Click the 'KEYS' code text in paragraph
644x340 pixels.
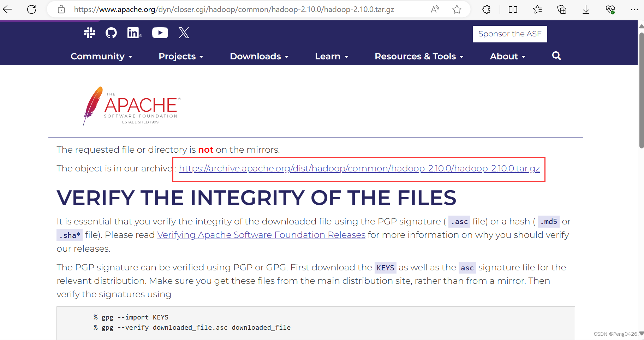(x=385, y=268)
